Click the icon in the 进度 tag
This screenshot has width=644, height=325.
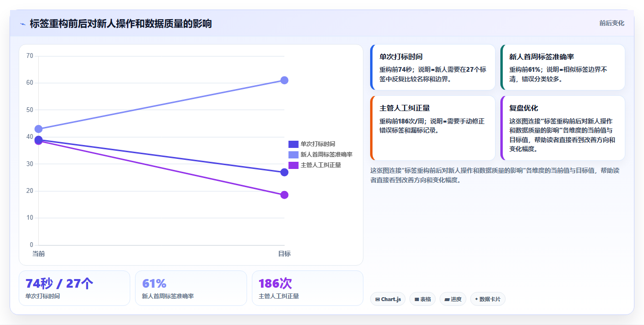(447, 299)
